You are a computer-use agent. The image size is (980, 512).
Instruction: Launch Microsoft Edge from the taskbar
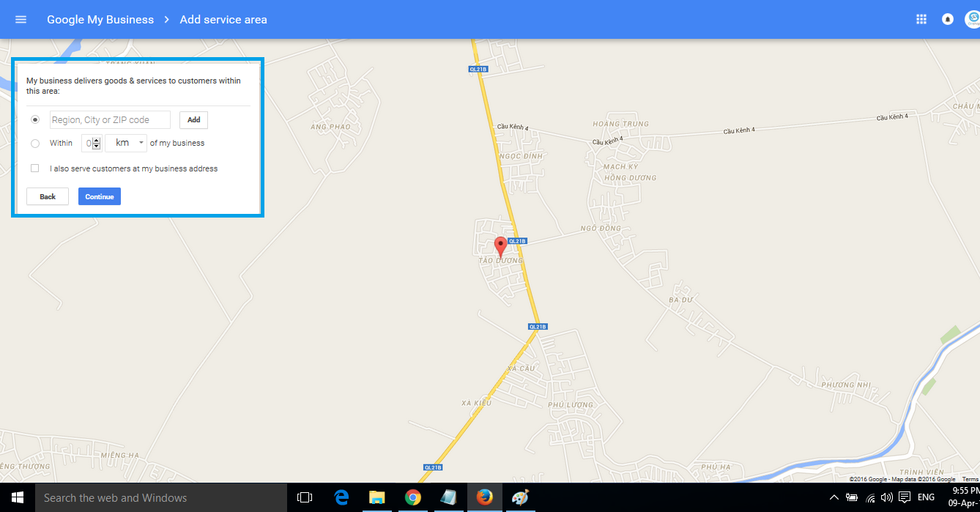[x=341, y=497]
